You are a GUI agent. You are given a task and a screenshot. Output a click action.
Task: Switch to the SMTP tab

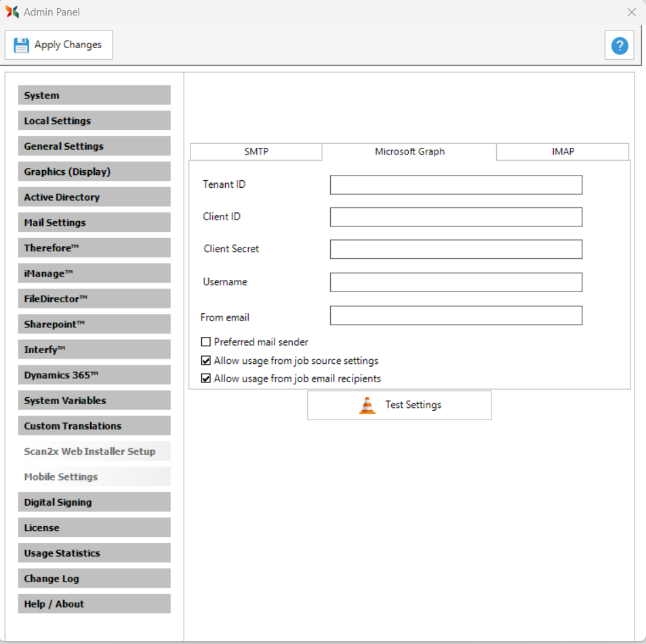point(256,152)
